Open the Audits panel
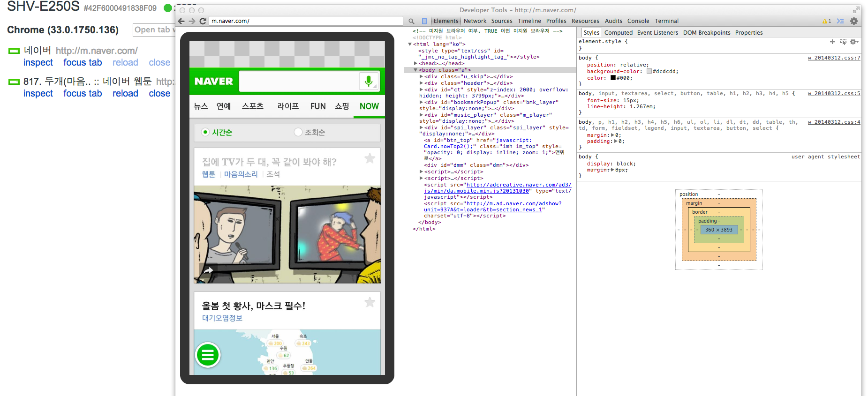This screenshot has height=396, width=868. pos(613,21)
